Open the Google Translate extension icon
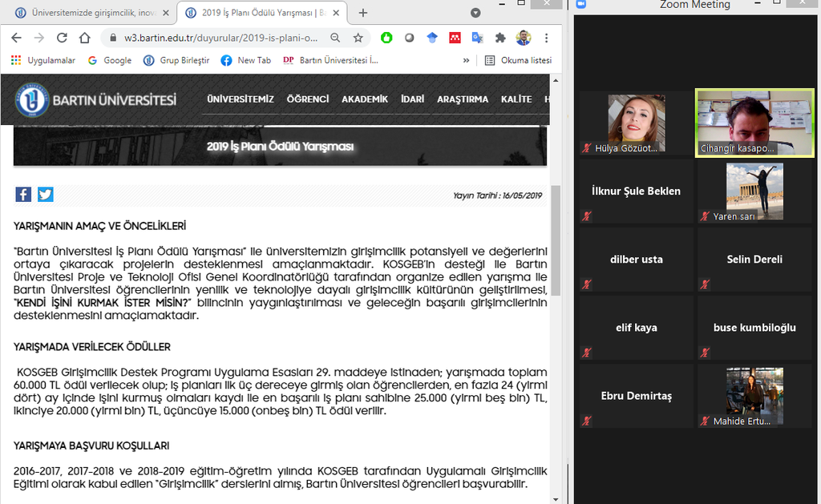821x504 pixels. pyautogui.click(x=478, y=38)
